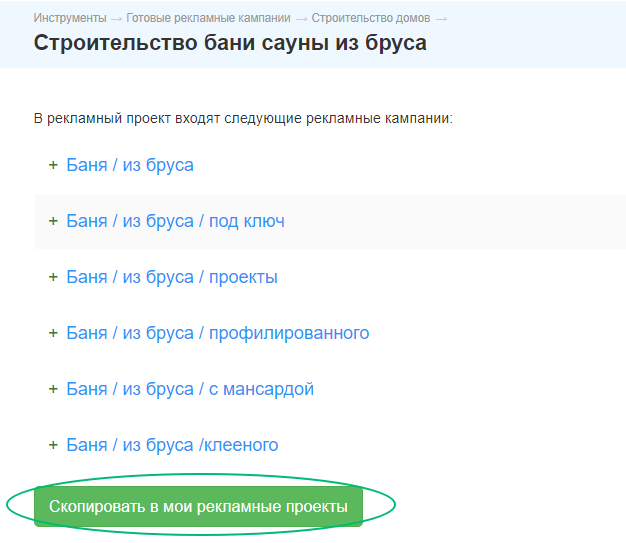Open 'Баня / из бруса / под ключ'
The image size is (626, 543).
pyautogui.click(x=175, y=221)
